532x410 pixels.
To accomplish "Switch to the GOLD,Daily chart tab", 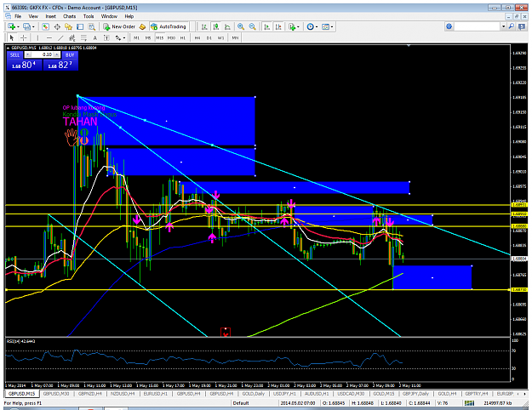I will tap(254, 394).
